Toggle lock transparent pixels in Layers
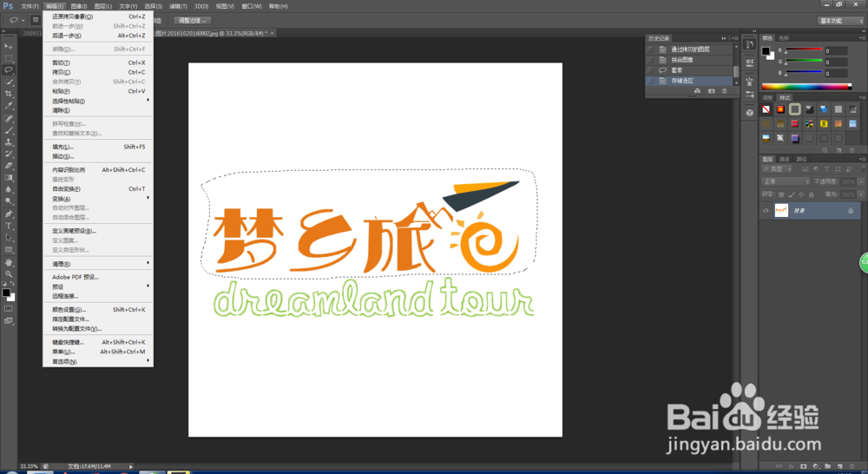This screenshot has width=868, height=474. (782, 194)
